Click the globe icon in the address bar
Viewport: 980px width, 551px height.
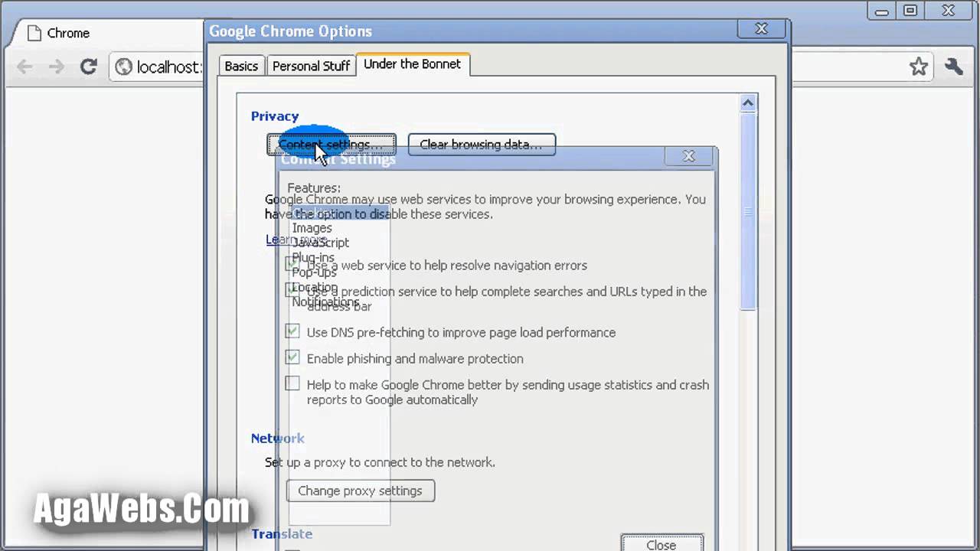[124, 67]
